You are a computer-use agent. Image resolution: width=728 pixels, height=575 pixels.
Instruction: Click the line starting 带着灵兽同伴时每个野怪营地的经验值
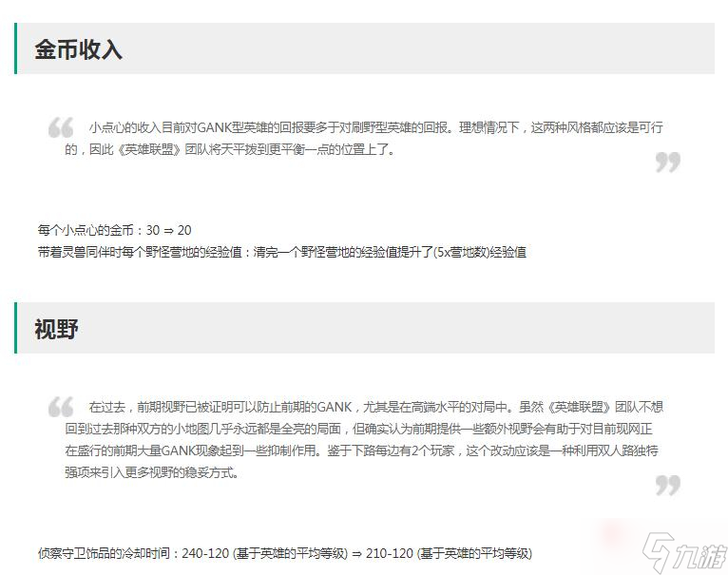pyautogui.click(x=282, y=252)
